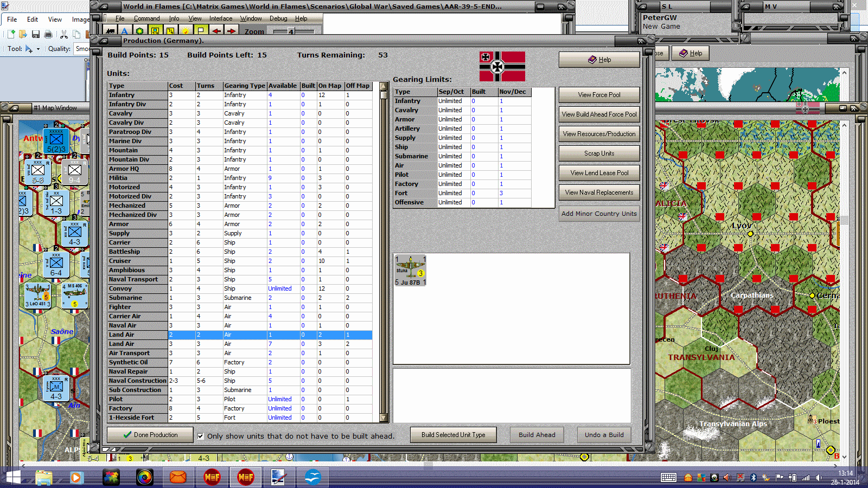868x488 pixels.
Task: Click the Add Minor Country Units button
Action: click(x=599, y=214)
